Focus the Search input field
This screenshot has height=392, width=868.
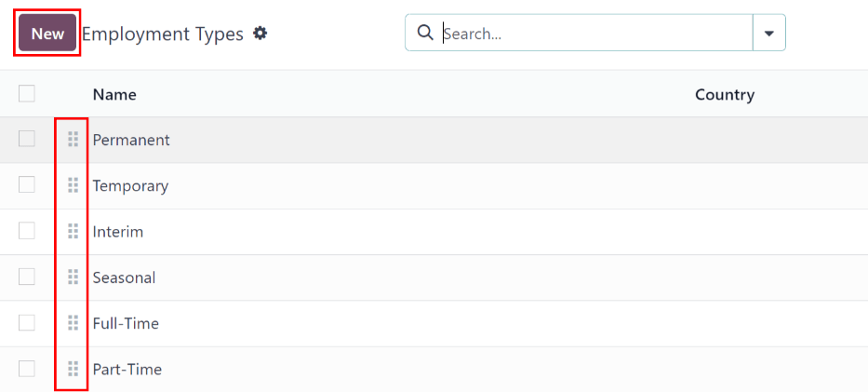(594, 34)
